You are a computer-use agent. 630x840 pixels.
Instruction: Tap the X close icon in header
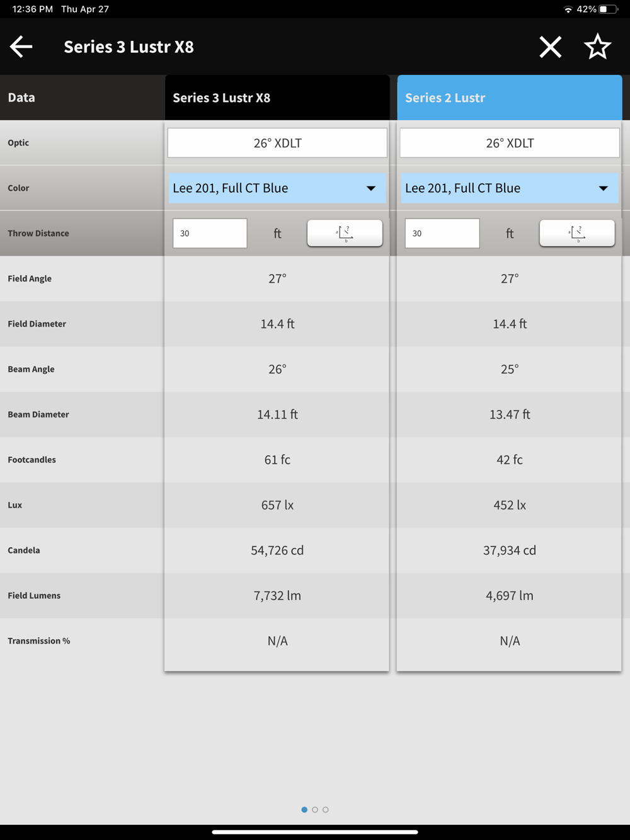550,47
